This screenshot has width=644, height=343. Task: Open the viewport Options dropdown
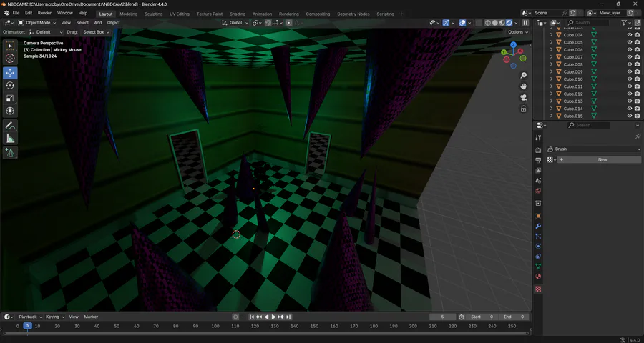coord(518,32)
